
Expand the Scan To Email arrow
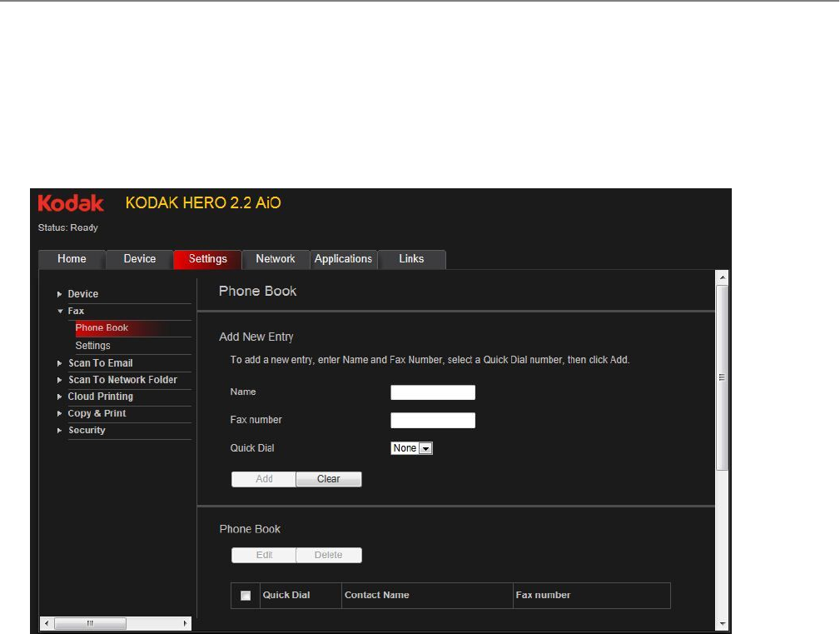(x=59, y=363)
